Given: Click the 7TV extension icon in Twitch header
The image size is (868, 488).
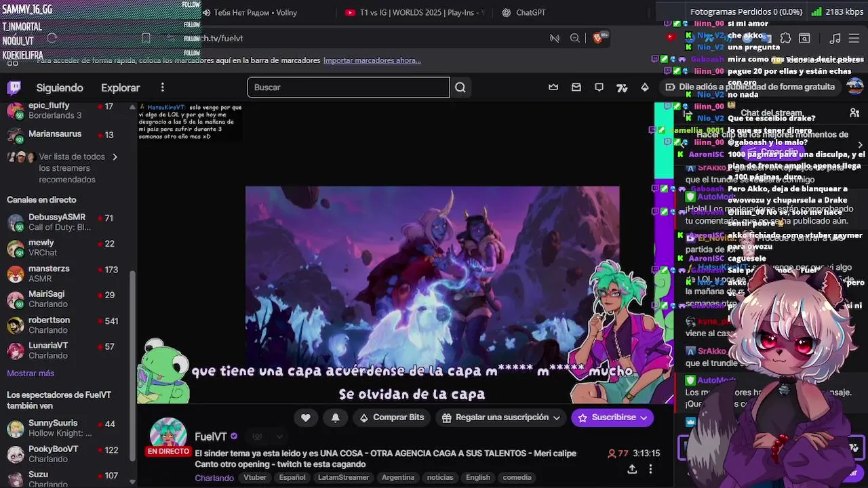Looking at the screenshot, I should click(x=622, y=87).
